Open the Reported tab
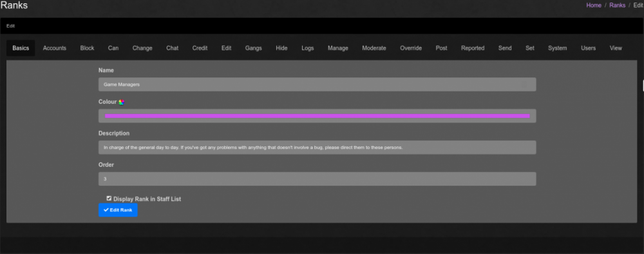644x254 pixels. tap(473, 48)
